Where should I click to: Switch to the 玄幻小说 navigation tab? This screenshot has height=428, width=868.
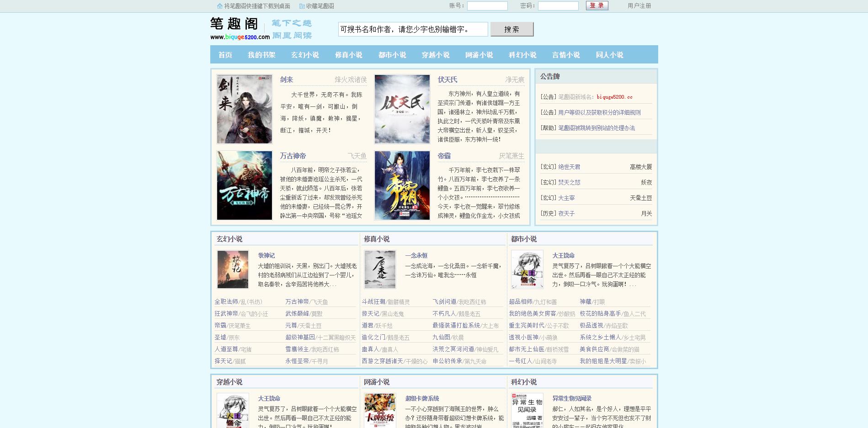305,55
